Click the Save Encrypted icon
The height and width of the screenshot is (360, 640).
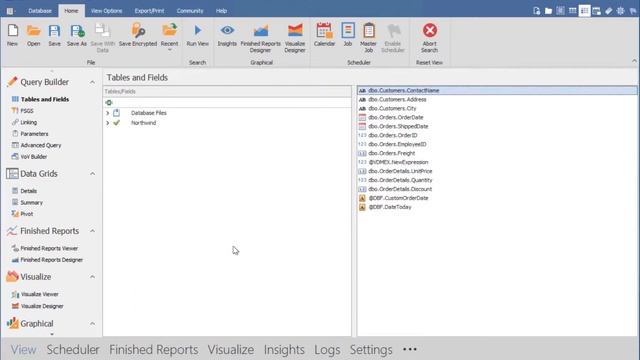point(138,35)
